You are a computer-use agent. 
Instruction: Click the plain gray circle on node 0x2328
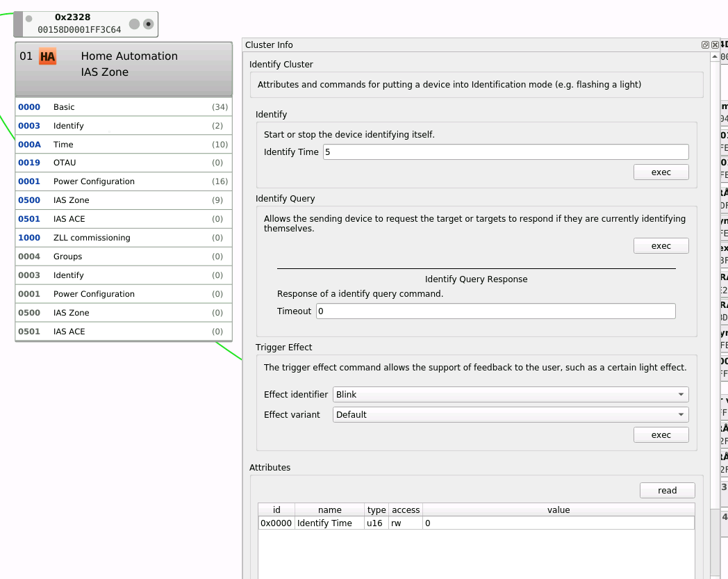(x=134, y=24)
